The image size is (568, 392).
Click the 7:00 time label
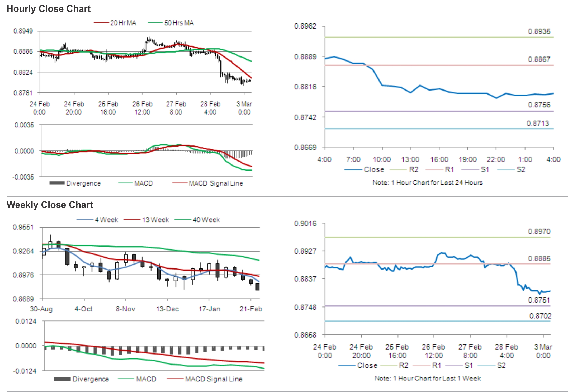(353, 159)
